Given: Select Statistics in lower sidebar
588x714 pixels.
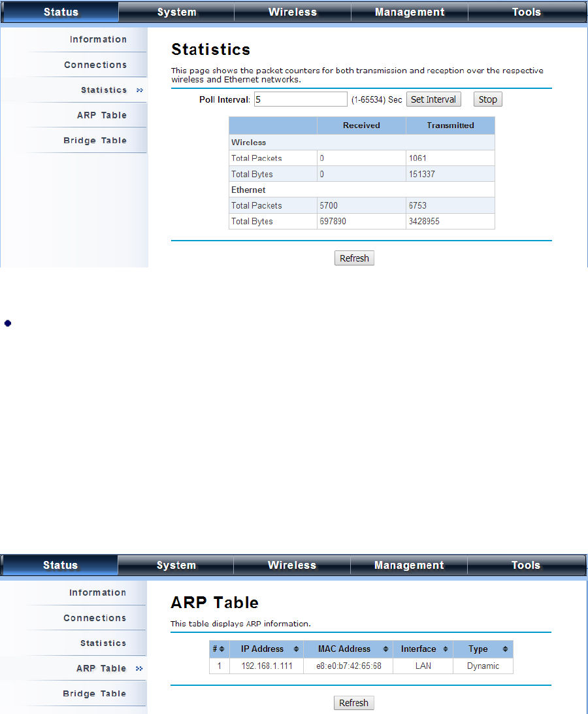Looking at the screenshot, I should tap(103, 643).
